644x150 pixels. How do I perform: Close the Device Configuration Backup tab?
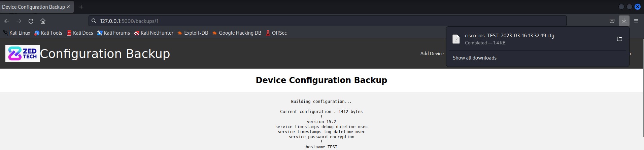click(68, 7)
